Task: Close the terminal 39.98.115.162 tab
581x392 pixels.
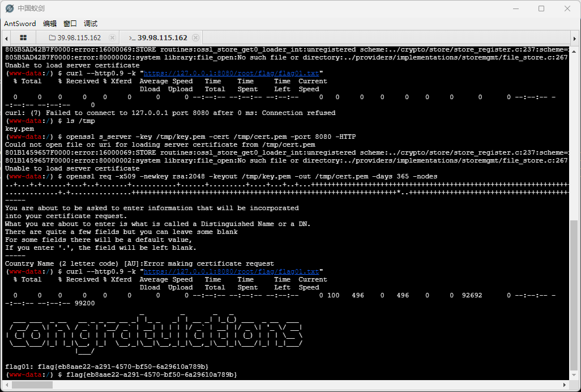Action: click(195, 38)
